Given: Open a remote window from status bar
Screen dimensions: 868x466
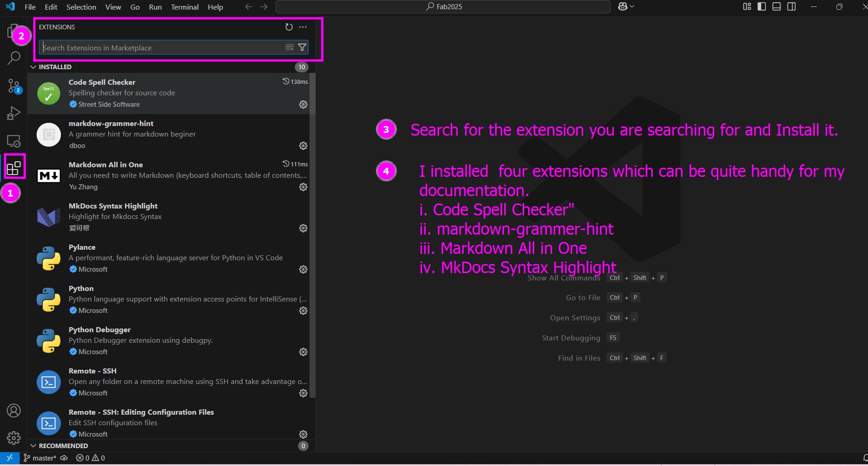Looking at the screenshot, I should tap(10, 458).
